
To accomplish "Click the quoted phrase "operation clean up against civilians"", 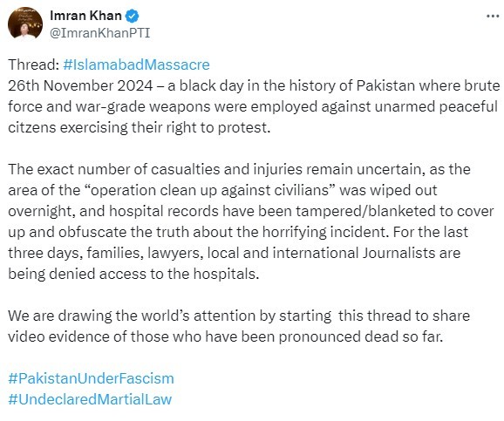I will [209, 190].
